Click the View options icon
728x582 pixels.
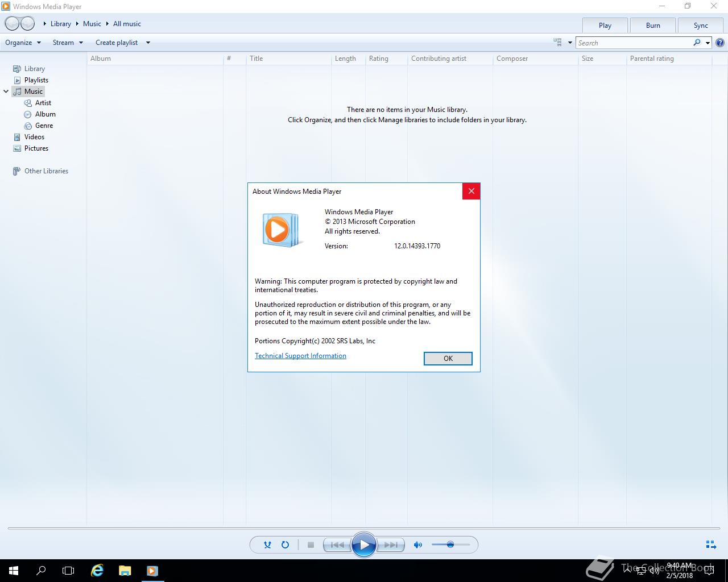point(557,42)
